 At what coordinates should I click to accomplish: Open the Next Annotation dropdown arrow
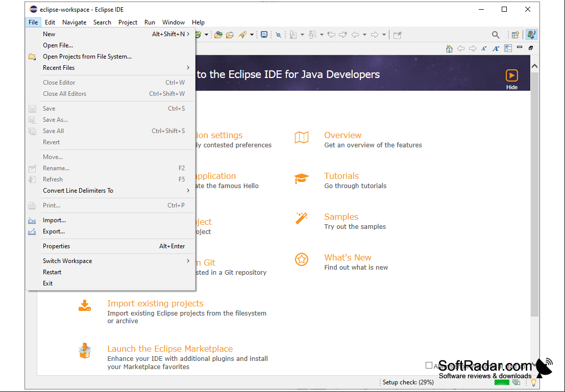click(x=302, y=35)
